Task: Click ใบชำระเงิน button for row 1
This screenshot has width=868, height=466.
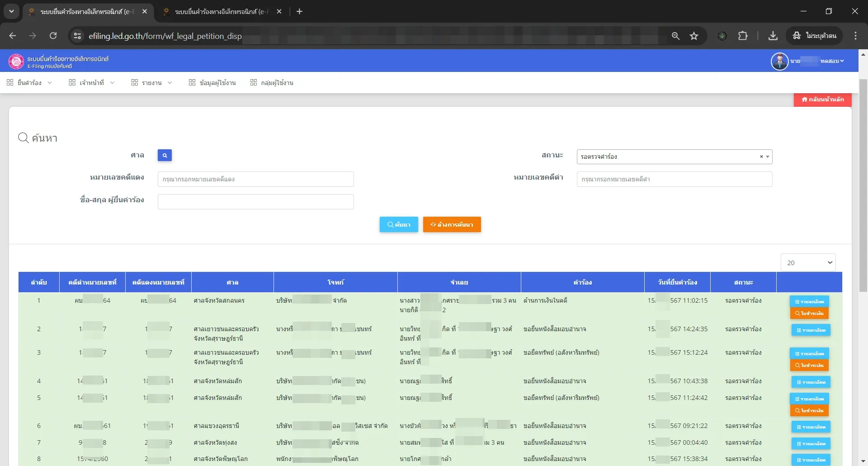Action: tap(809, 313)
